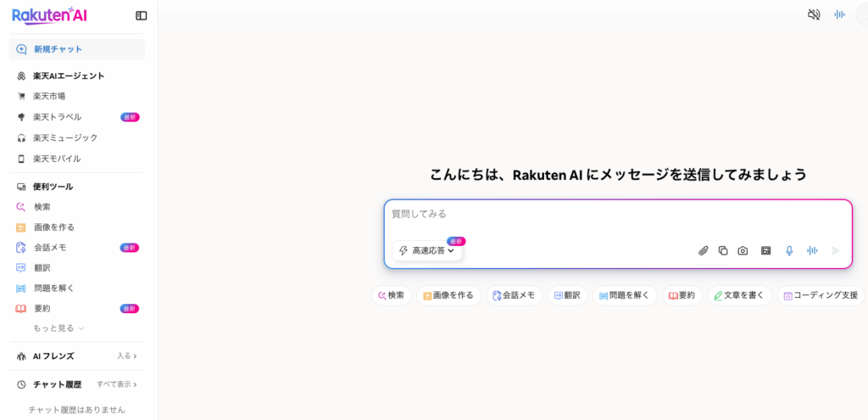Start voice mode with waveform icon in input bar
868x420 pixels.
click(x=812, y=250)
